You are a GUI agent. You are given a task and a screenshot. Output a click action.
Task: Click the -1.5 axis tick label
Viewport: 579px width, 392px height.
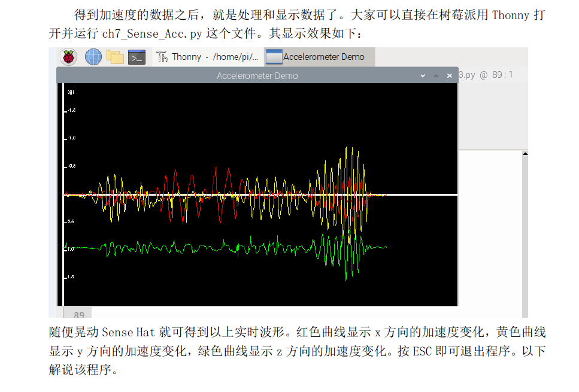72,110
